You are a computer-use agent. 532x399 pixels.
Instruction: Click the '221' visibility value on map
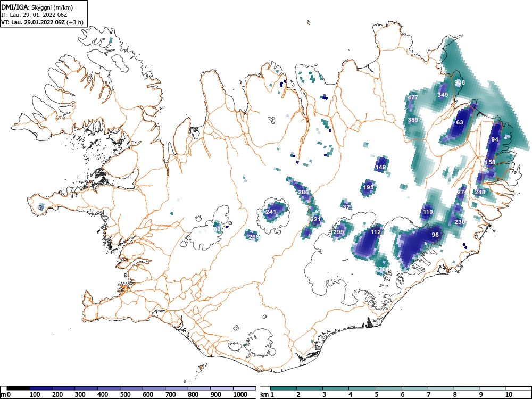(315, 220)
